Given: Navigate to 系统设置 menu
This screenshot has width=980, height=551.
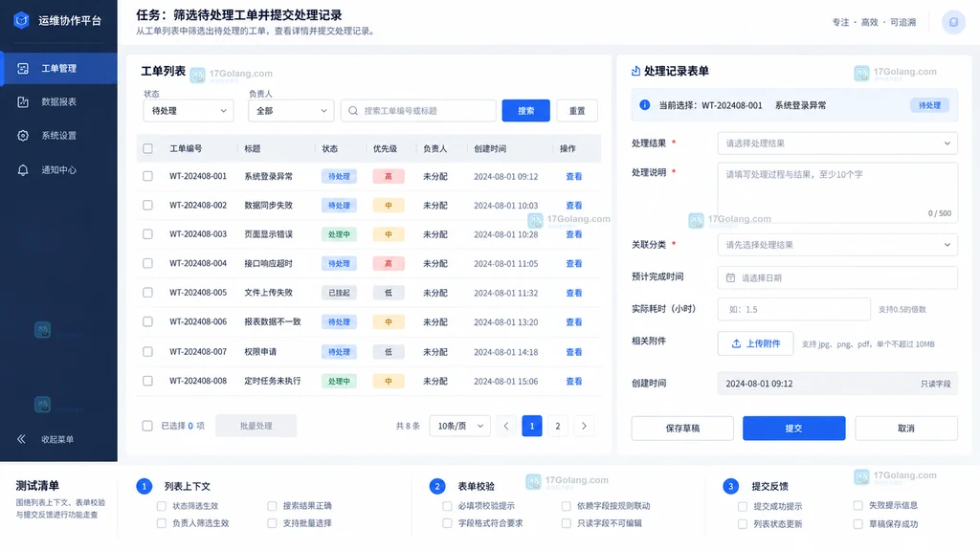Looking at the screenshot, I should point(58,136).
